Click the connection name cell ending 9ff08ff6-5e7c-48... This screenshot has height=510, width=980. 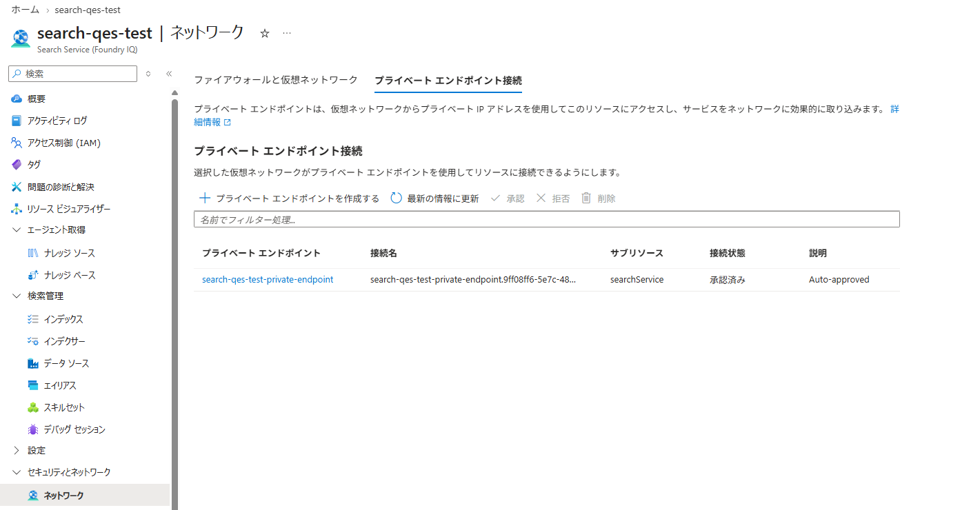[x=473, y=280]
